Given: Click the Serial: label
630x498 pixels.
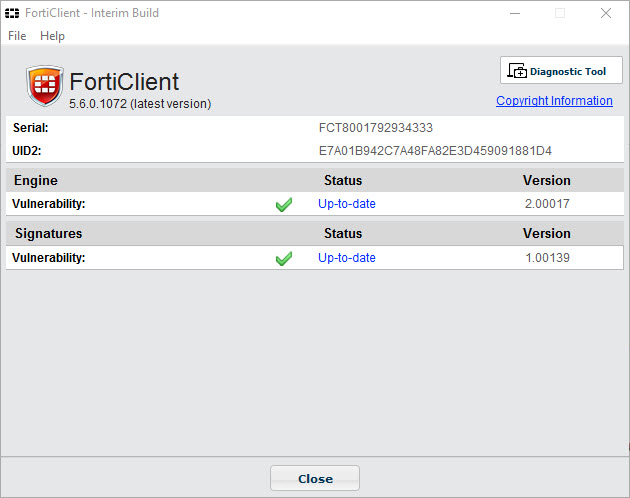Looking at the screenshot, I should click(x=31, y=128).
